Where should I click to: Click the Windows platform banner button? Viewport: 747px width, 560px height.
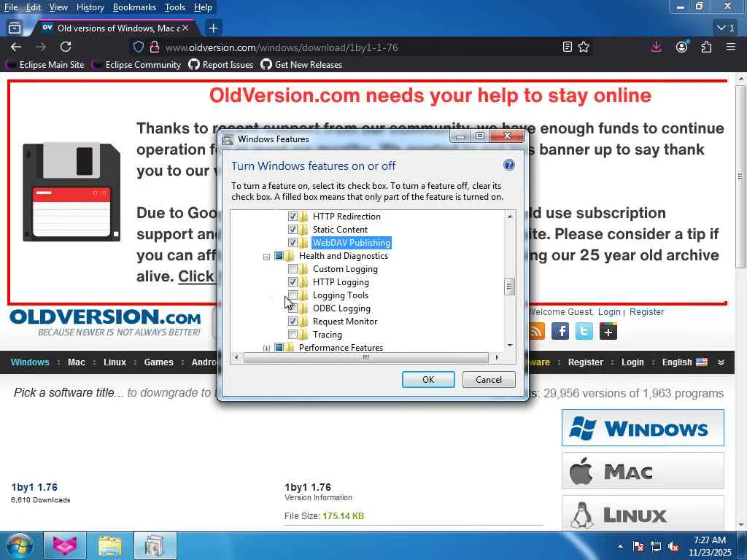[x=643, y=427]
